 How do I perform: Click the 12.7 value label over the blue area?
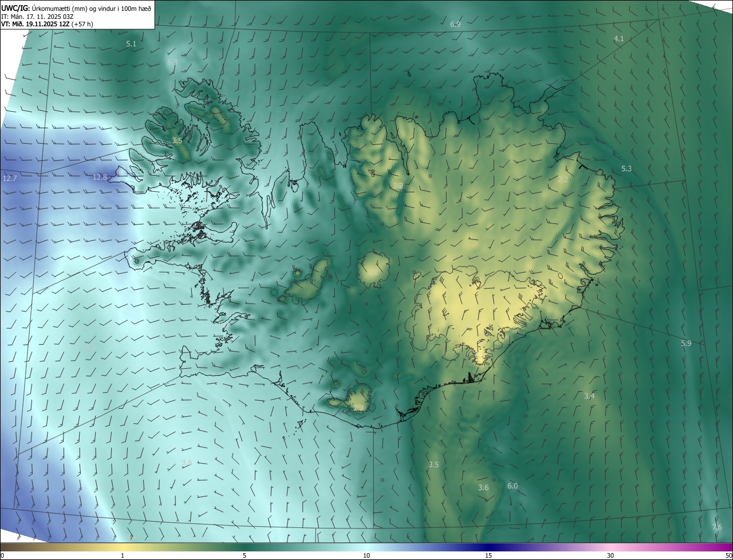click(10, 179)
